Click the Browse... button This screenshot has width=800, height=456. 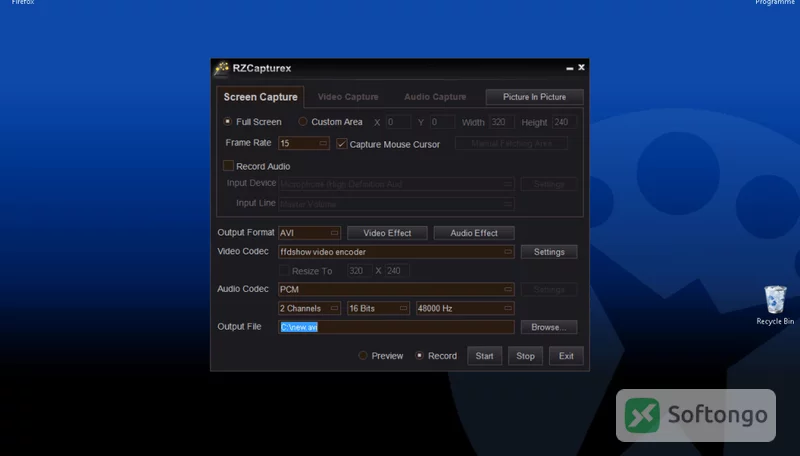coord(549,327)
